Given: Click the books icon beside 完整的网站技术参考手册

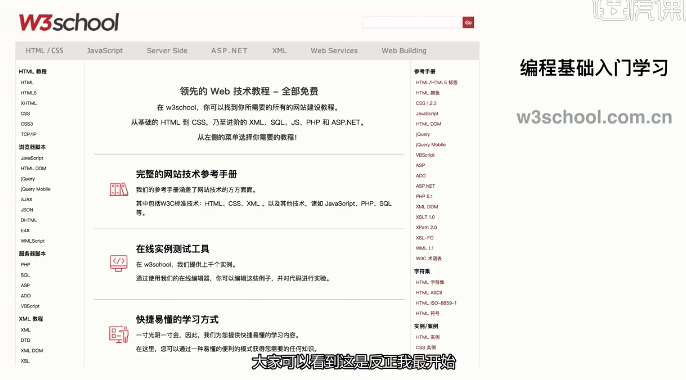Looking at the screenshot, I should (x=119, y=189).
